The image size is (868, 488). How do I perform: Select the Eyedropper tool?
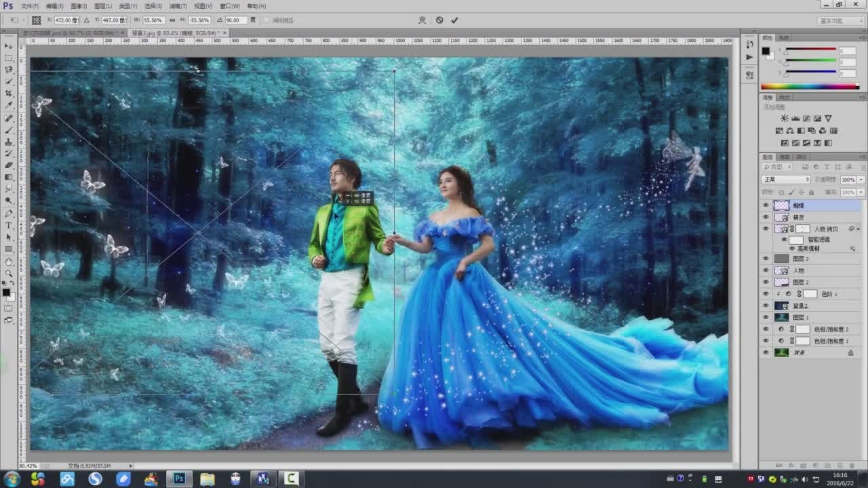click(x=9, y=105)
